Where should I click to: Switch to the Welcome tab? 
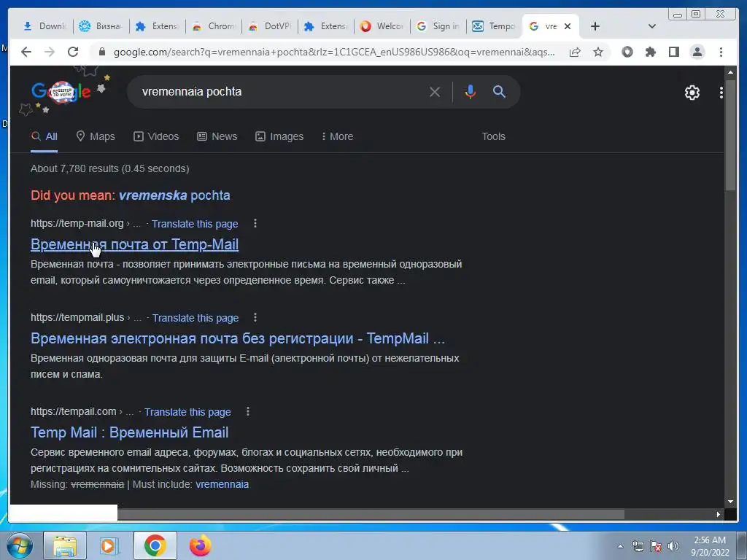point(382,26)
